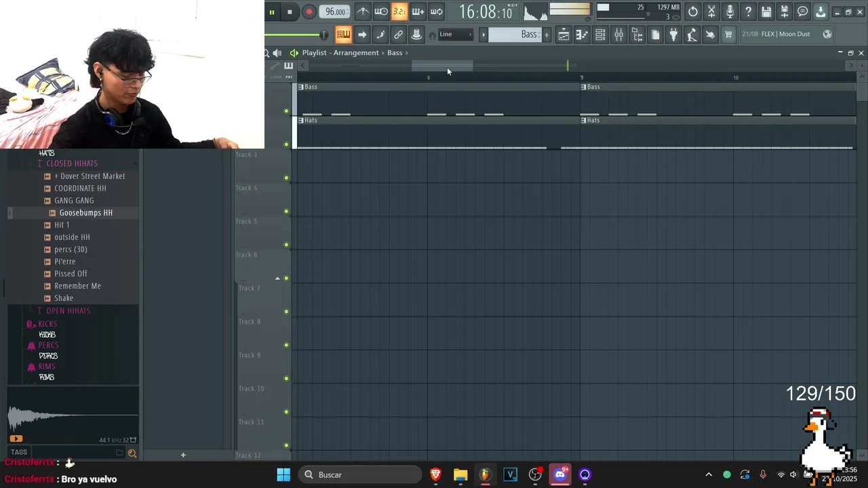This screenshot has height=488, width=868.
Task: Click the tempo 96.000 display
Action: click(335, 12)
